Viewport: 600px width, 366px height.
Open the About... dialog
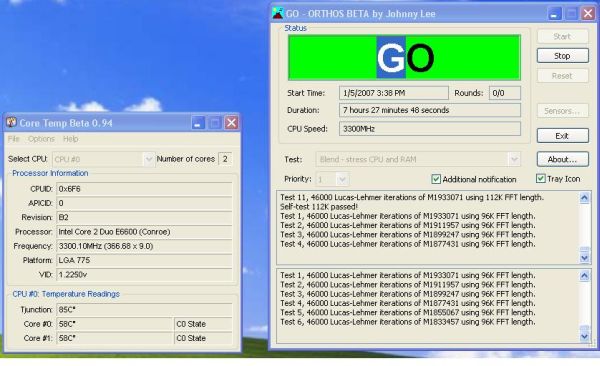(x=562, y=159)
